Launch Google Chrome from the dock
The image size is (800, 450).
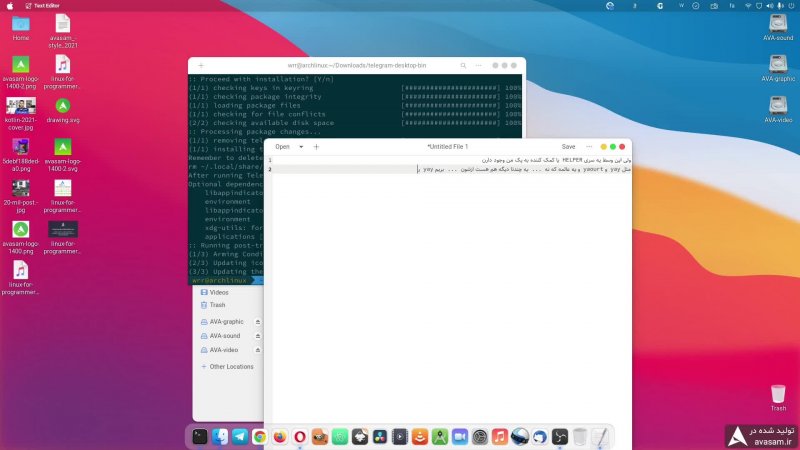click(x=260, y=437)
